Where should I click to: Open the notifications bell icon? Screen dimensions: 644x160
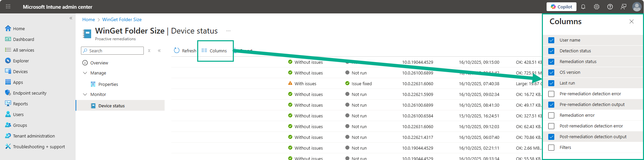click(x=583, y=7)
